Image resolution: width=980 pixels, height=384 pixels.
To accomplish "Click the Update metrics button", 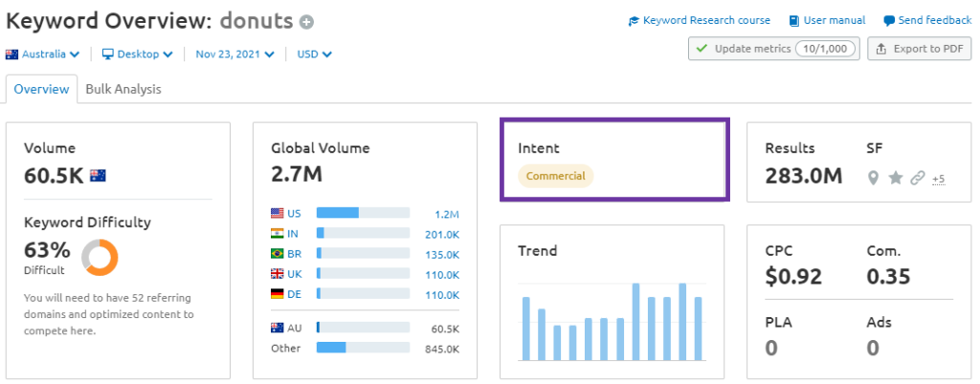I will pos(773,49).
